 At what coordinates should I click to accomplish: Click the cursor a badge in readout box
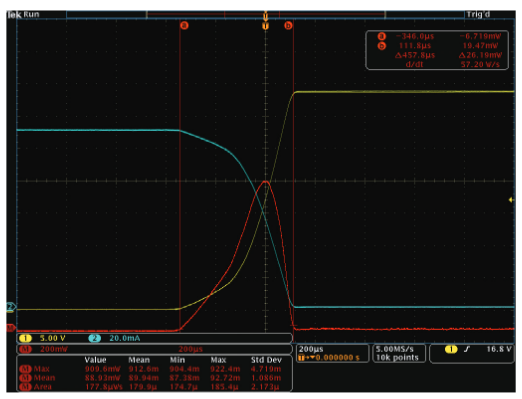[382, 36]
